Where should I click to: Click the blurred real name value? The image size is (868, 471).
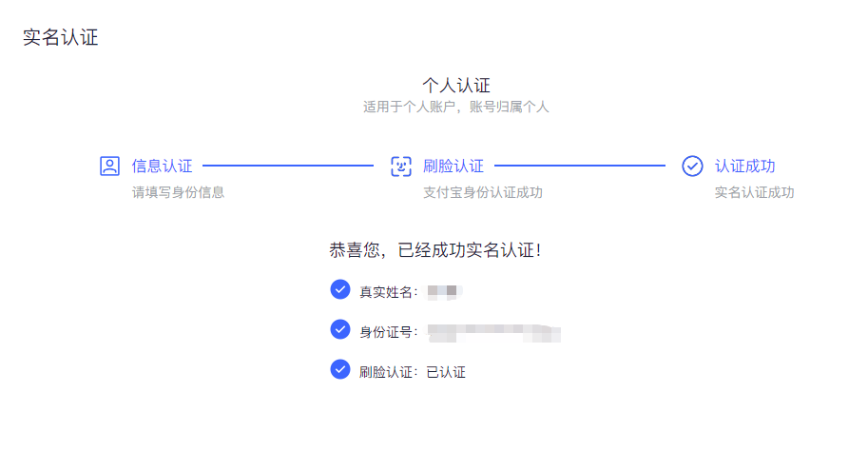(444, 291)
